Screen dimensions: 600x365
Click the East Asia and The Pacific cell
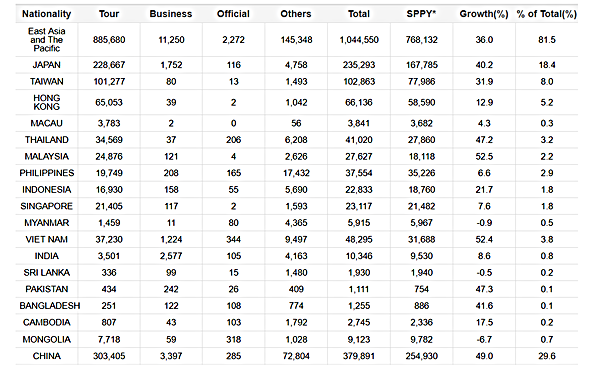point(47,40)
